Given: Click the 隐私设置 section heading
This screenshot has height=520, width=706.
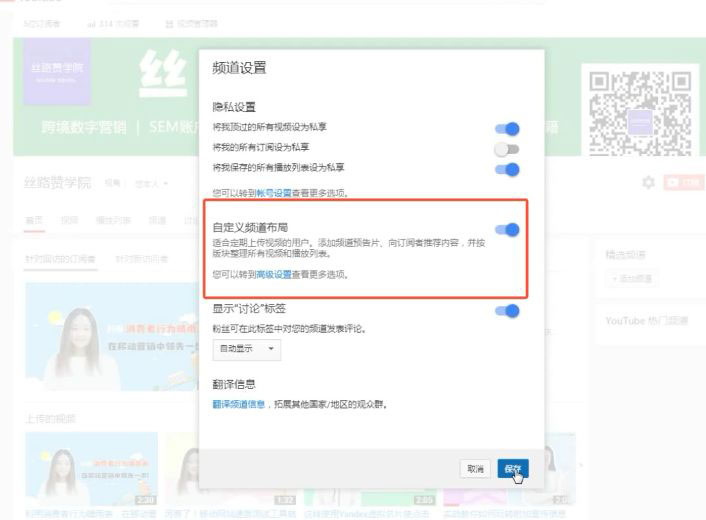Looking at the screenshot, I should tap(234, 107).
